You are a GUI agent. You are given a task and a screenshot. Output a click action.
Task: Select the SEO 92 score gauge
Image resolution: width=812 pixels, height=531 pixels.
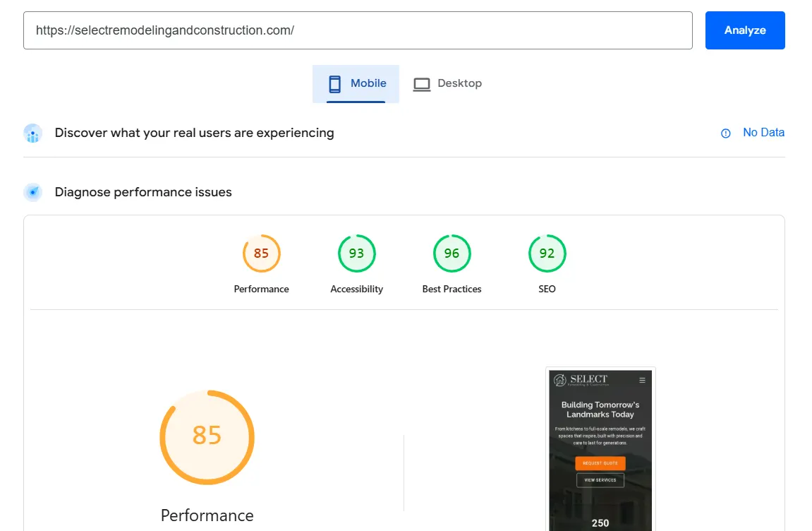point(547,253)
